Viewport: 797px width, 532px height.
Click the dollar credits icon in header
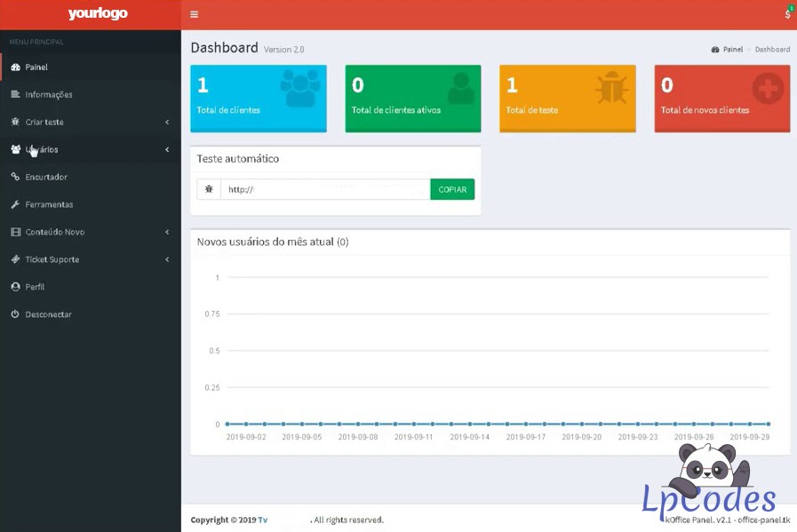[x=787, y=14]
